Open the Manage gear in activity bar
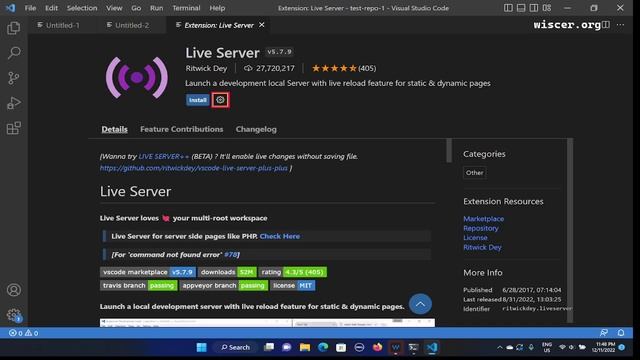640x360 pixels. [x=13, y=315]
